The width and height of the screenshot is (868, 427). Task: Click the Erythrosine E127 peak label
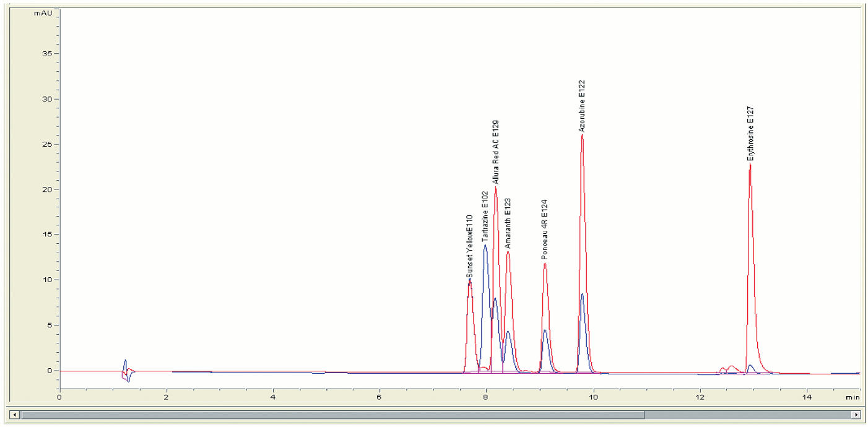click(750, 133)
